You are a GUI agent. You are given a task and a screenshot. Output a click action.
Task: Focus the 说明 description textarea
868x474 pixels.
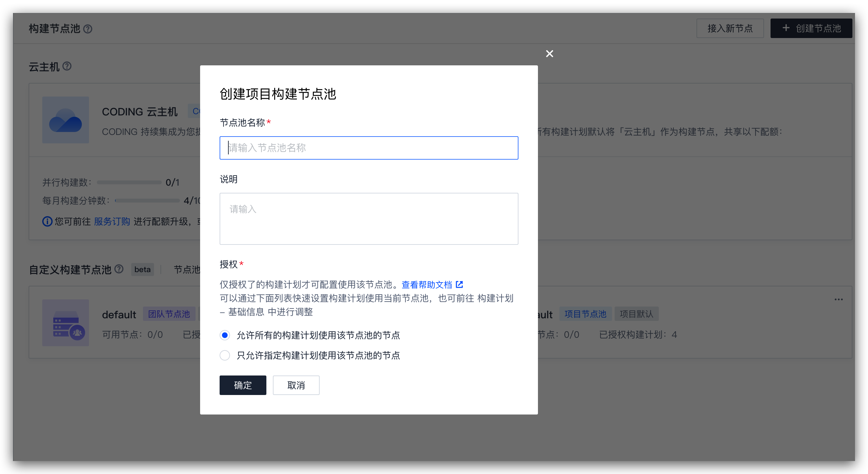[x=369, y=218]
